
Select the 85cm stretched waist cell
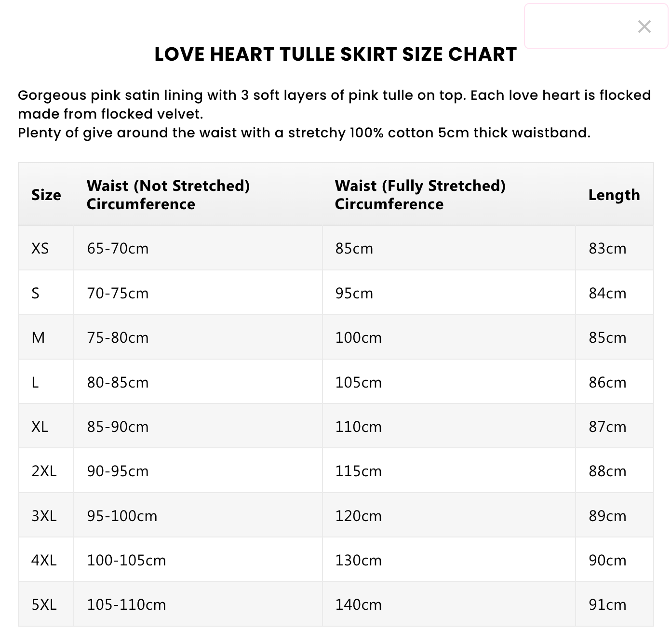pos(354,248)
